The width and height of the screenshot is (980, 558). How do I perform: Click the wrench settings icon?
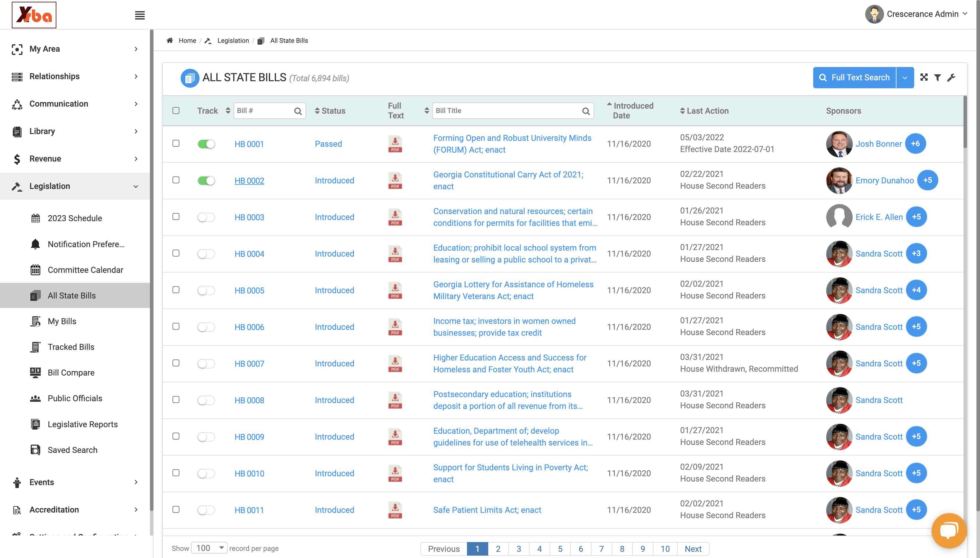tap(951, 77)
